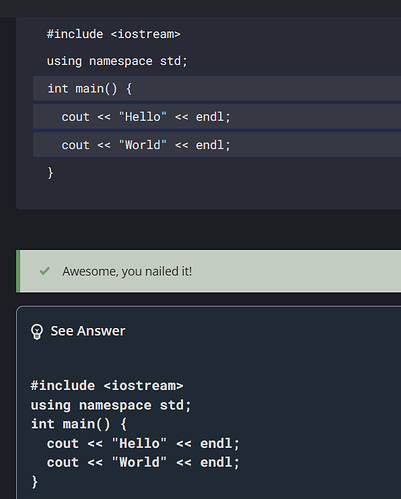The image size is (401, 499).
Task: Select the cout "World" draggable code line
Action: click(x=217, y=145)
